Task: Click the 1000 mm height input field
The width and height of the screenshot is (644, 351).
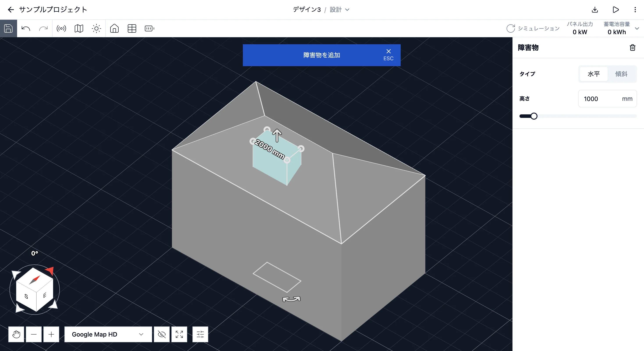Action: point(607,99)
